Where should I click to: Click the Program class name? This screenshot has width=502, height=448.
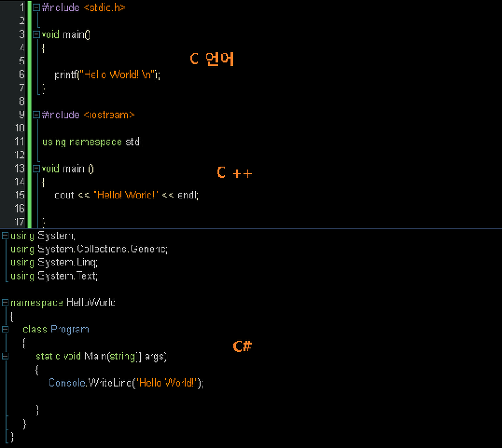[x=69, y=330]
